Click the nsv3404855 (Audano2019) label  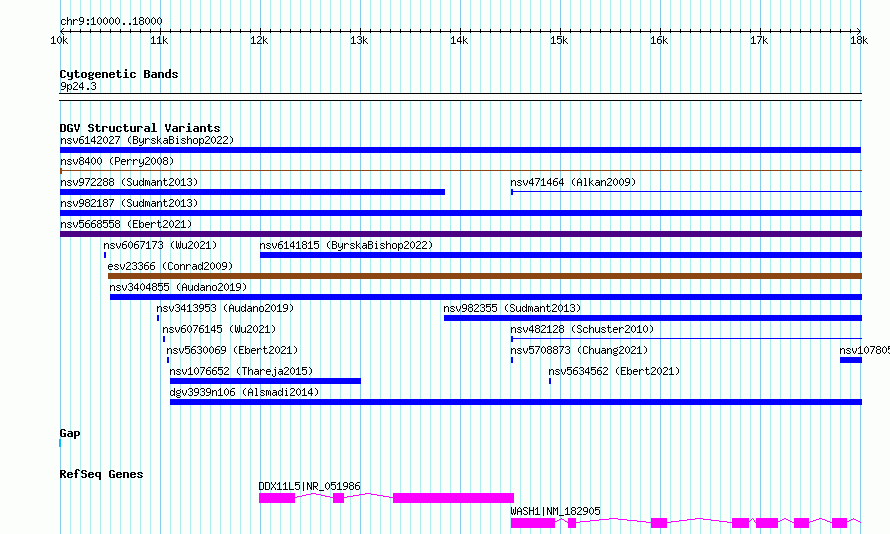pyautogui.click(x=178, y=287)
